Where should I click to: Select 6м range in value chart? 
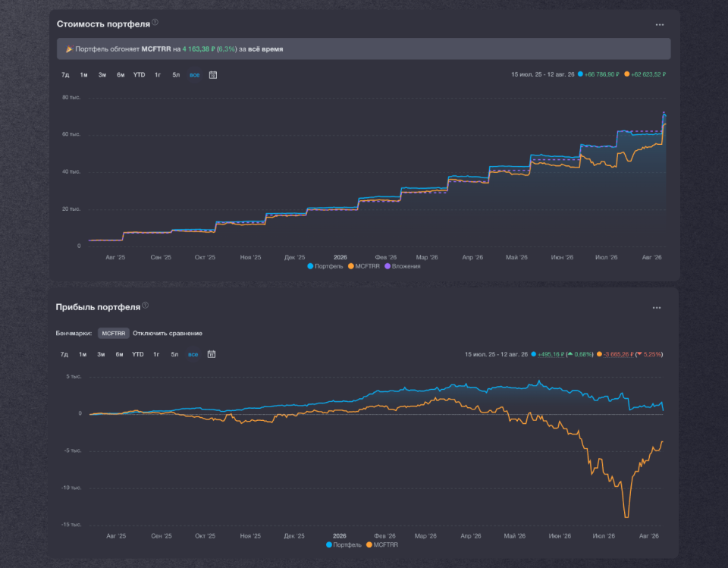coord(121,75)
